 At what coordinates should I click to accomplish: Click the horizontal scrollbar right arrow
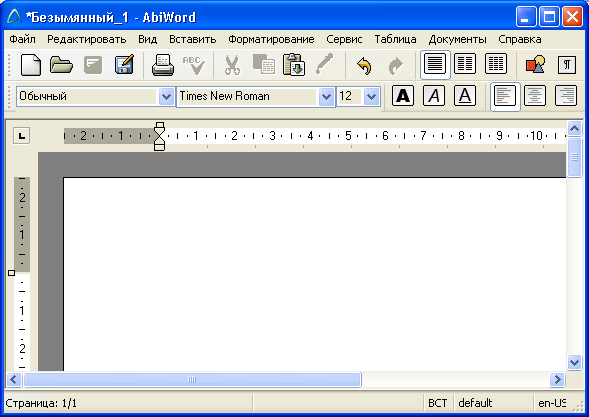point(557,379)
